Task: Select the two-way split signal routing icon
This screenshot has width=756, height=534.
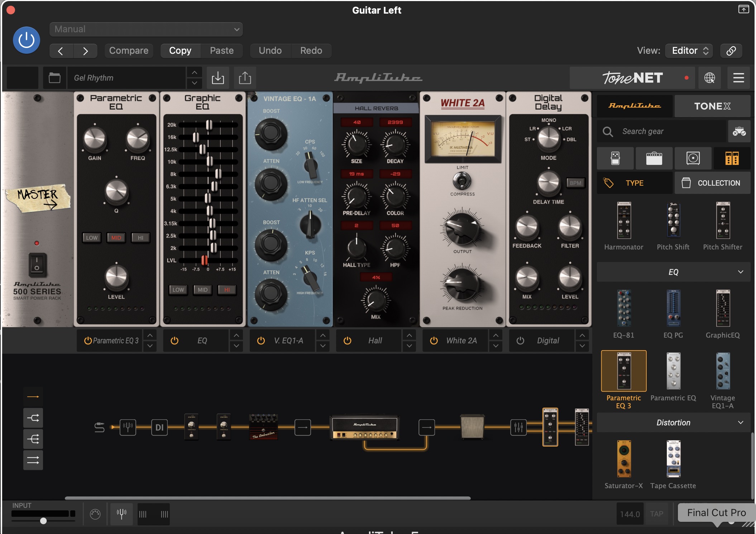Action: (x=33, y=418)
